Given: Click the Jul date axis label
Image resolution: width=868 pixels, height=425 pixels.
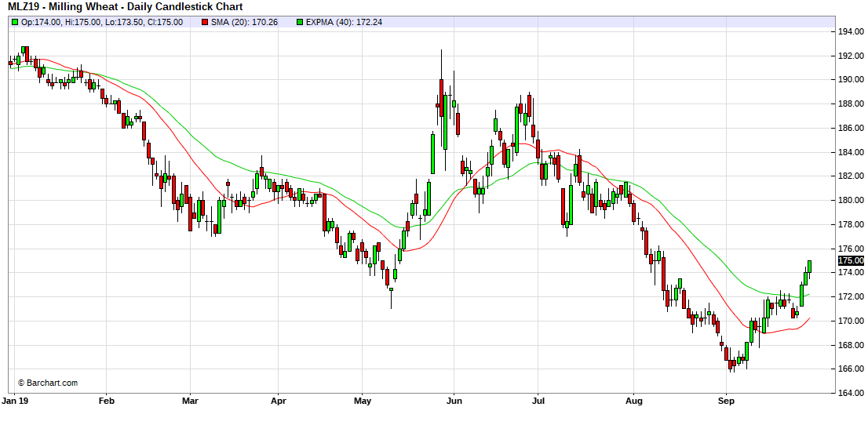Looking at the screenshot, I should (x=538, y=401).
